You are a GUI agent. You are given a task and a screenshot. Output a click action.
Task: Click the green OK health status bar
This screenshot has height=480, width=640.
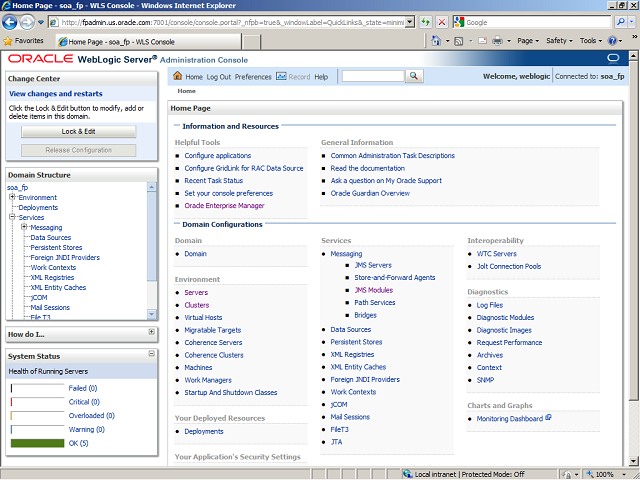pos(37,442)
